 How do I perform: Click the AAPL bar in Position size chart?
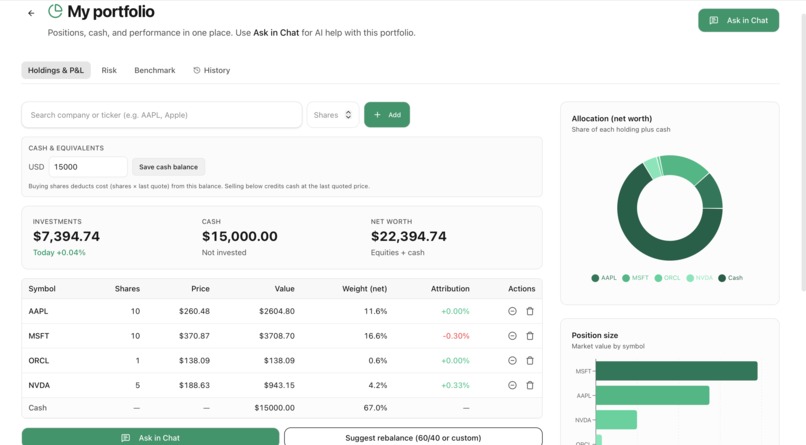(652, 395)
